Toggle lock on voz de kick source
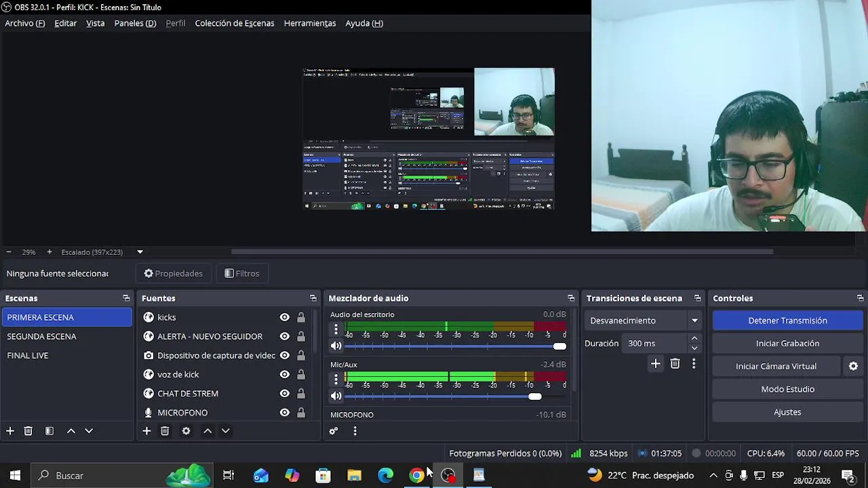 pos(301,374)
